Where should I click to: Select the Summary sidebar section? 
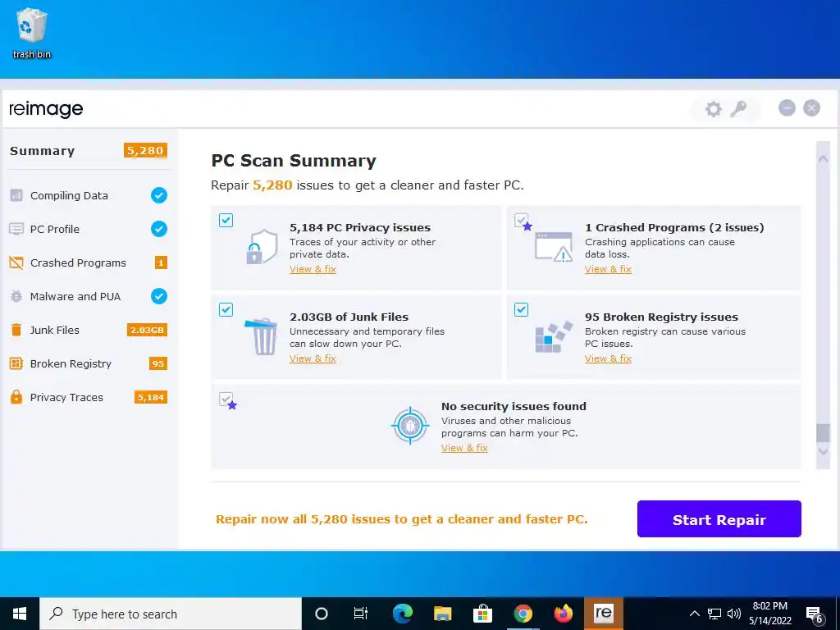[89, 151]
